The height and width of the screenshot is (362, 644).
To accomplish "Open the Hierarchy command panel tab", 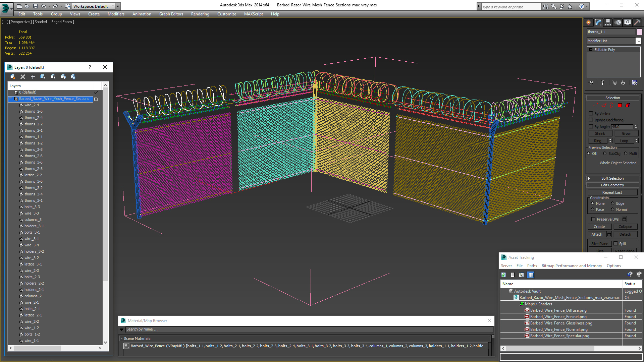I will point(608,22).
